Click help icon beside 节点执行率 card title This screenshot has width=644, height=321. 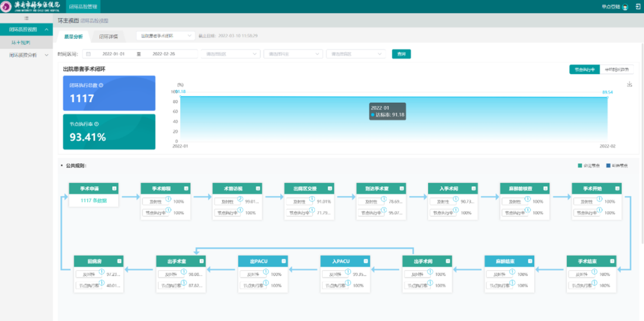click(97, 124)
